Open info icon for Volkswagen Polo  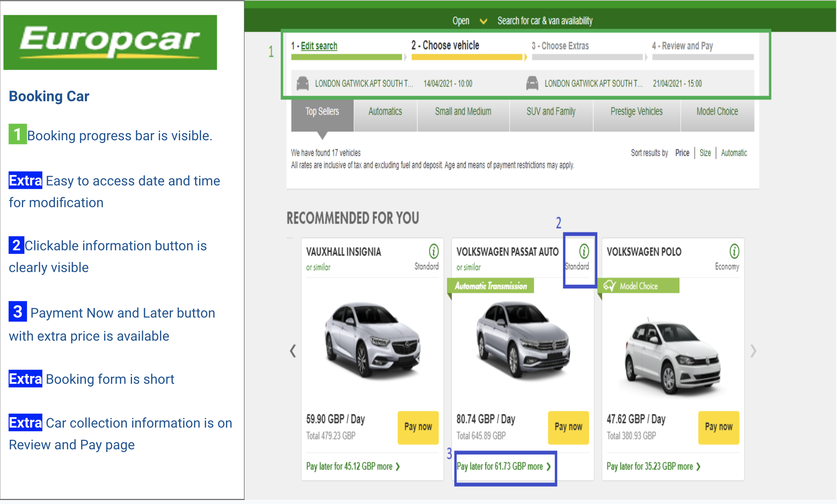point(734,251)
